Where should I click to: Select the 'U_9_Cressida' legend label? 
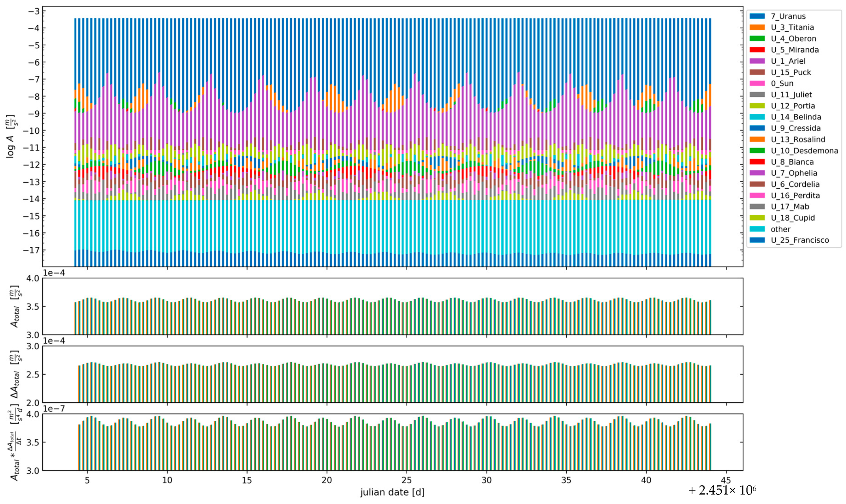tap(796, 128)
